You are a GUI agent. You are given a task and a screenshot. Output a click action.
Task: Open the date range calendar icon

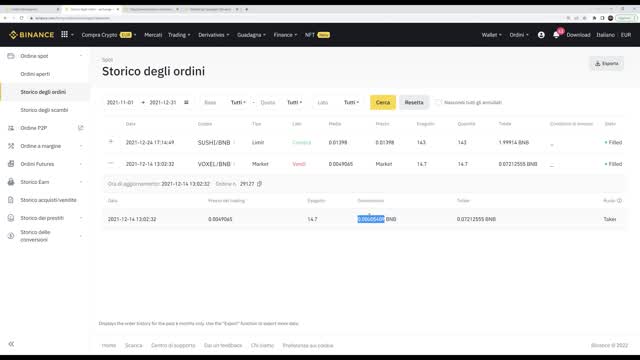186,102
